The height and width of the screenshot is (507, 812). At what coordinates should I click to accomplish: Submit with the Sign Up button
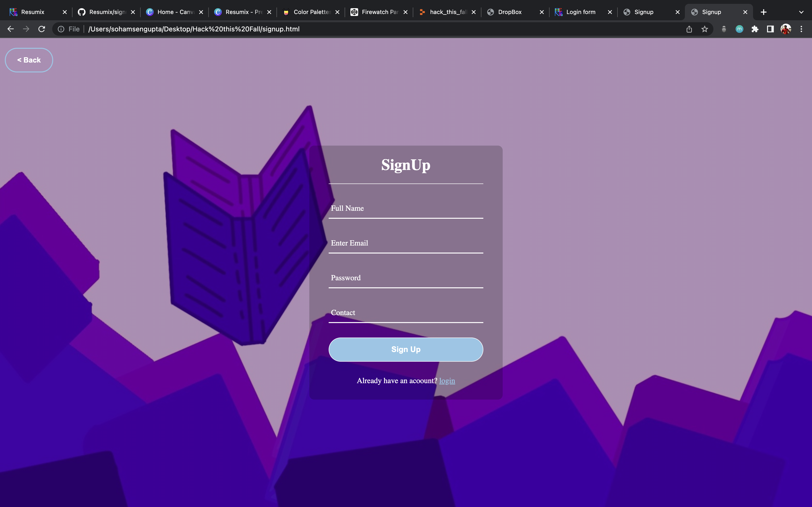[406, 349]
